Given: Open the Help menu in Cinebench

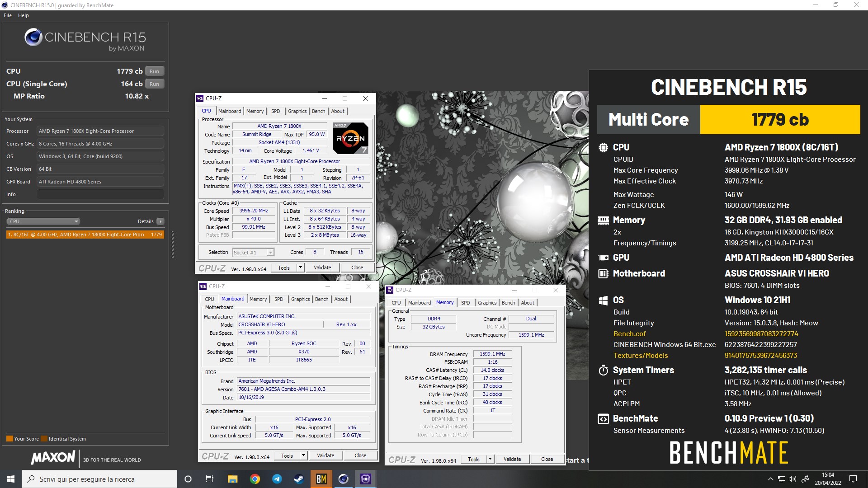Looking at the screenshot, I should 24,15.
